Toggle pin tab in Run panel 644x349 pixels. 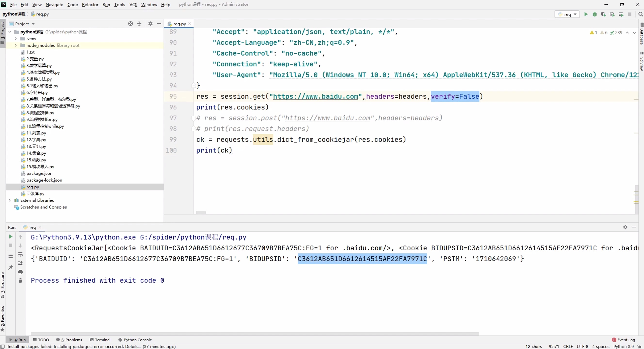(x=10, y=268)
